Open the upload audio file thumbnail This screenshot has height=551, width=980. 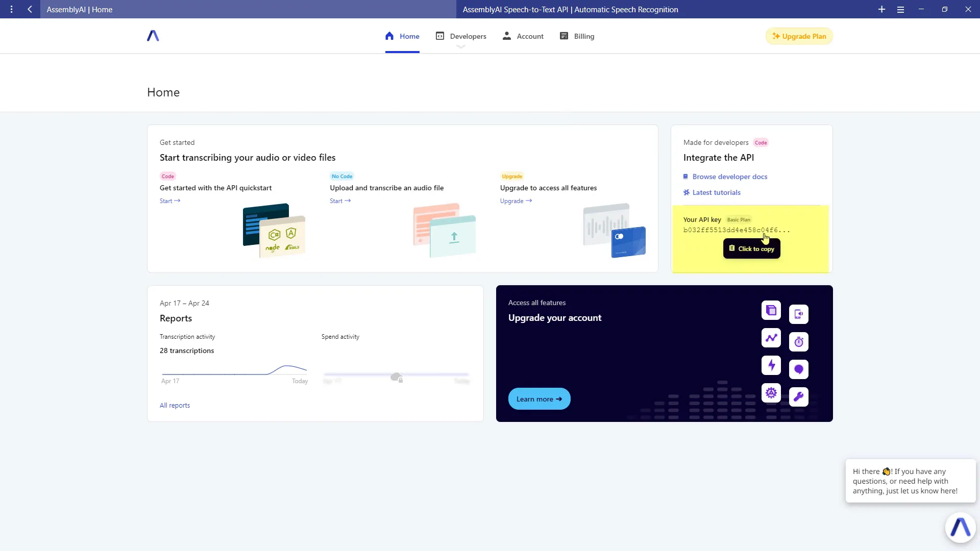tap(445, 230)
